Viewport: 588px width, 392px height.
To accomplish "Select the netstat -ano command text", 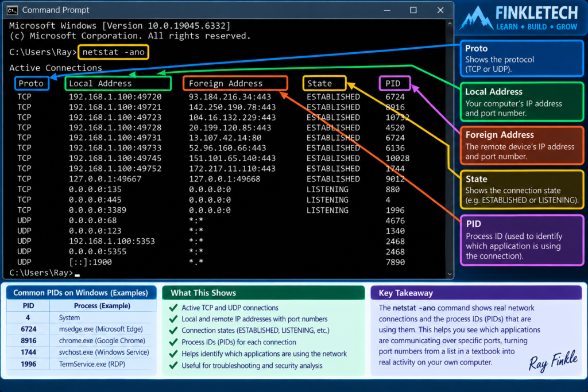I will [113, 52].
